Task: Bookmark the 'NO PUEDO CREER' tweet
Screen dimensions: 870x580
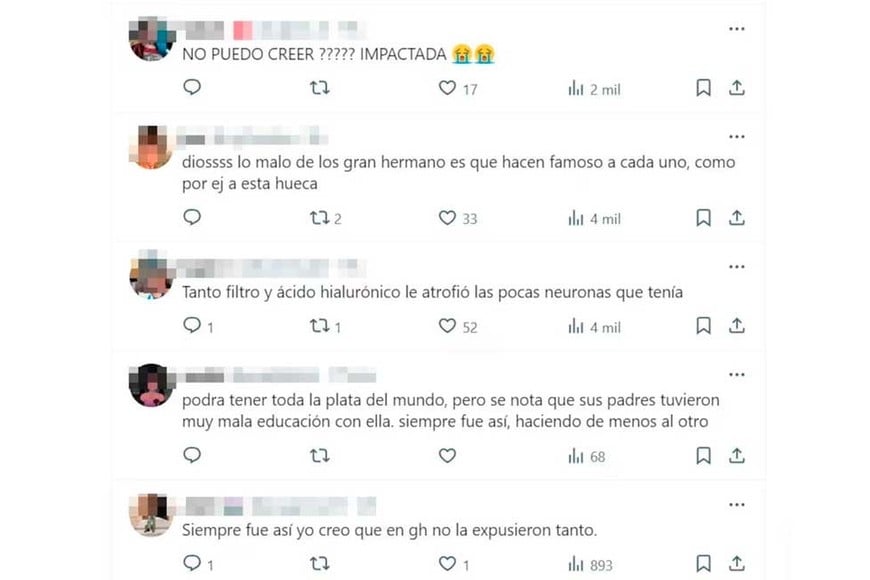Action: [x=704, y=88]
